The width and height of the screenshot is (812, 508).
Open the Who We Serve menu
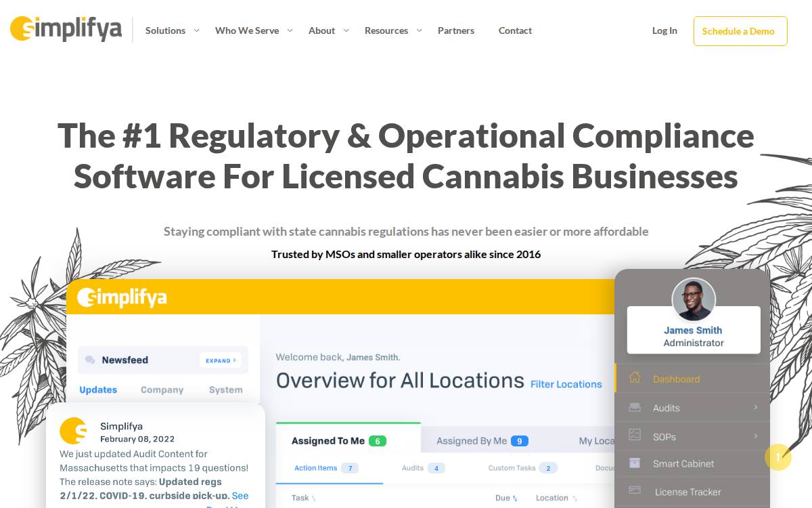click(x=247, y=30)
